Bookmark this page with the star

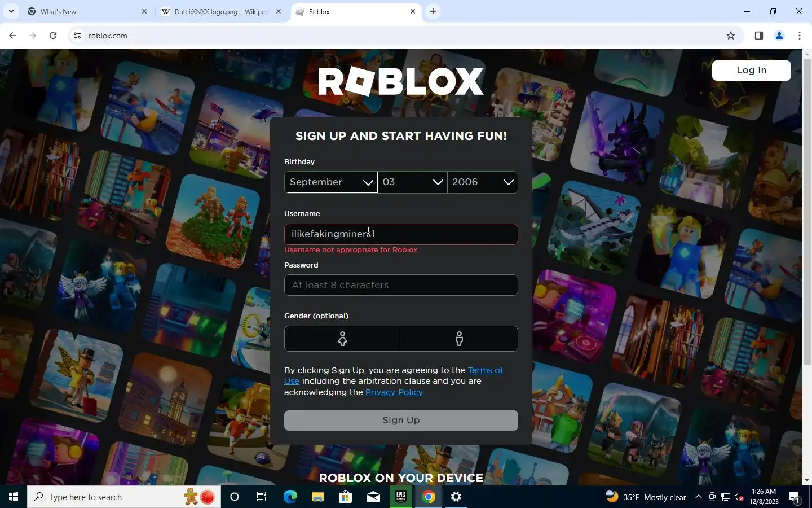point(731,36)
